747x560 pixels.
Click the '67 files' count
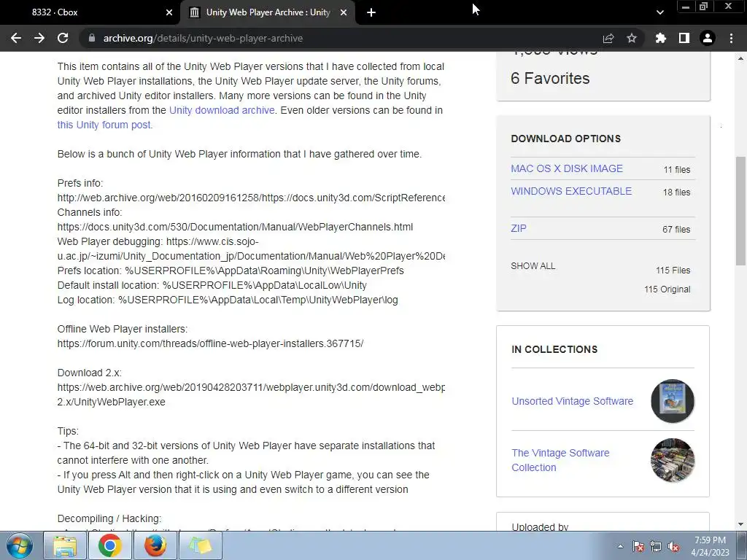pyautogui.click(x=676, y=229)
